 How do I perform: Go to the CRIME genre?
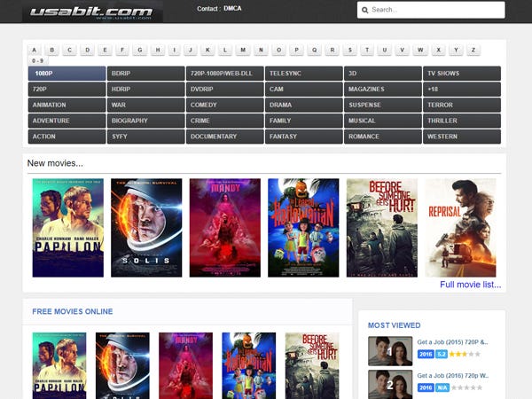pyautogui.click(x=225, y=121)
